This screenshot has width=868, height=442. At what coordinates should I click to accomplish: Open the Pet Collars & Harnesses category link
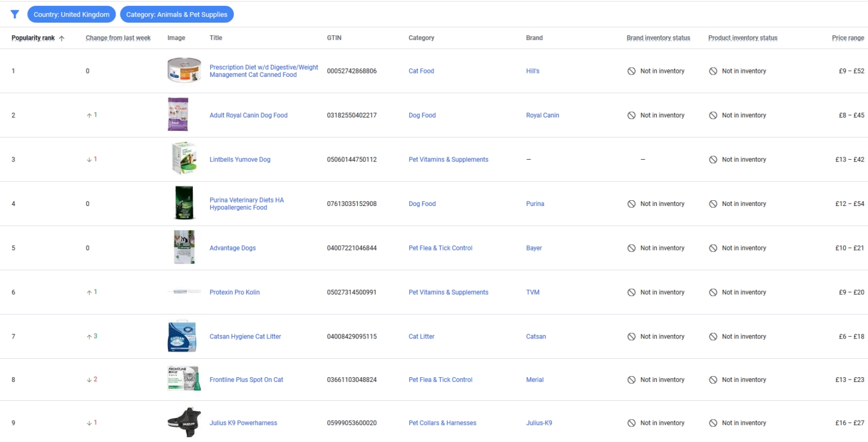pos(442,422)
